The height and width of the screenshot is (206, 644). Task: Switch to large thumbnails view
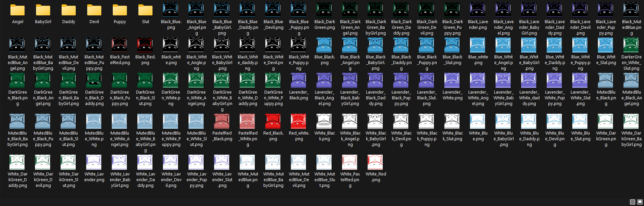(x=640, y=202)
